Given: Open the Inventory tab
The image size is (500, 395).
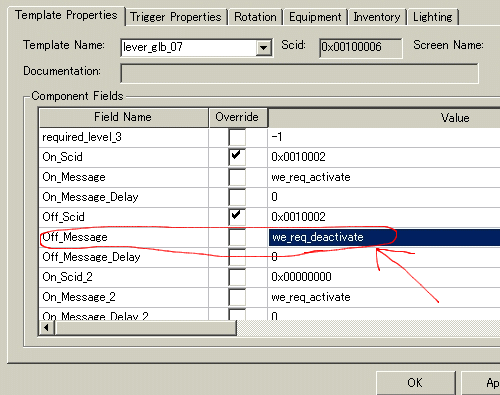Looking at the screenshot, I should point(377,17).
